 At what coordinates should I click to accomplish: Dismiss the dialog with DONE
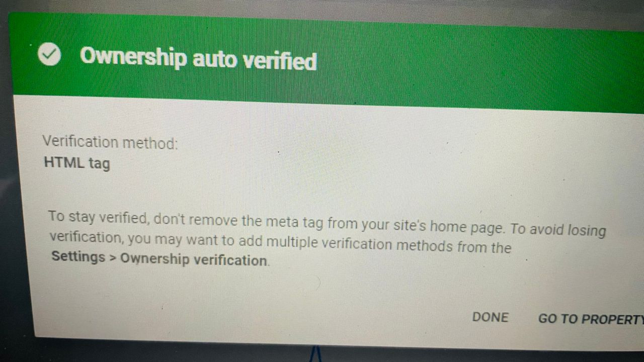491,317
